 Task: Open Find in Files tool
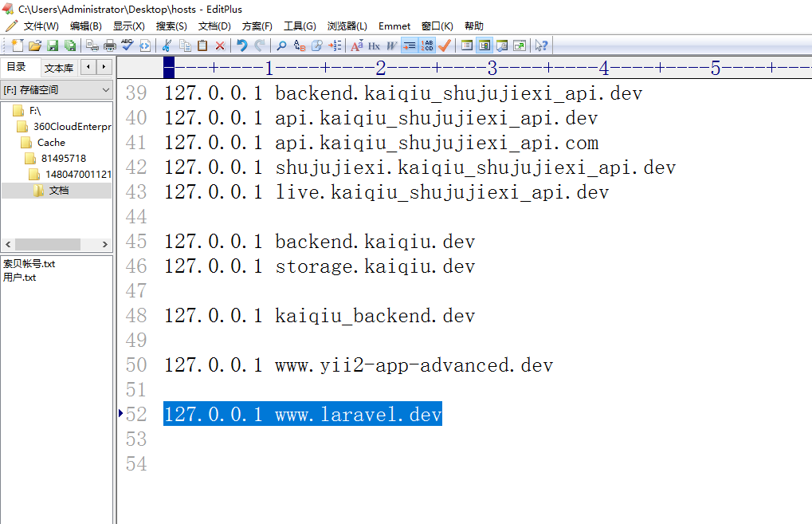[x=317, y=45]
